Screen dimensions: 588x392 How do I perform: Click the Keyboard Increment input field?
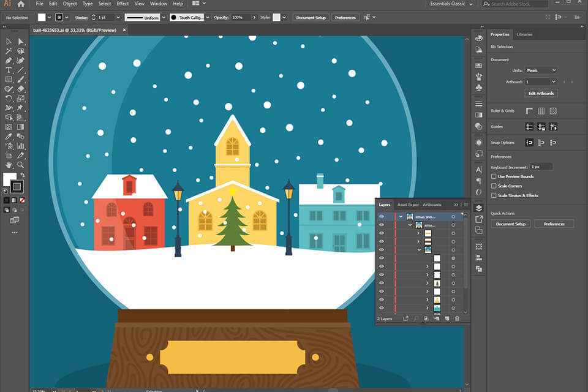point(541,167)
